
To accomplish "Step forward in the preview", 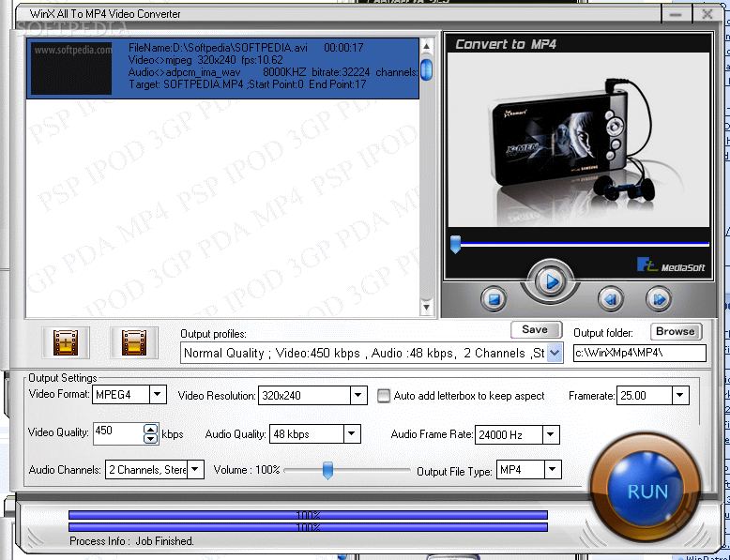I will [x=659, y=299].
